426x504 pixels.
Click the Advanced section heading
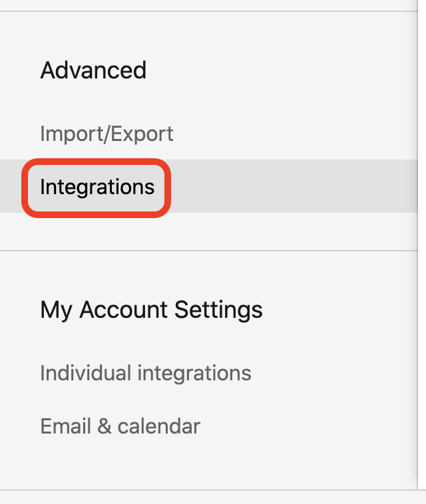coord(93,70)
